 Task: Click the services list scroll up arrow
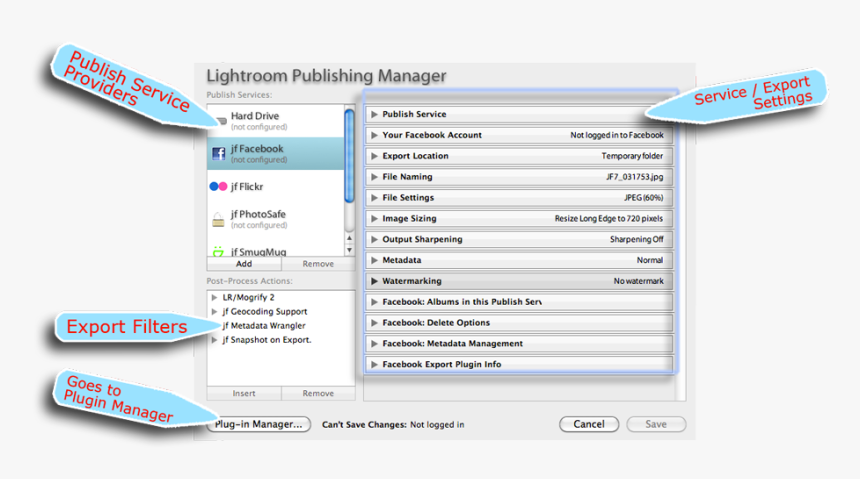[x=349, y=238]
